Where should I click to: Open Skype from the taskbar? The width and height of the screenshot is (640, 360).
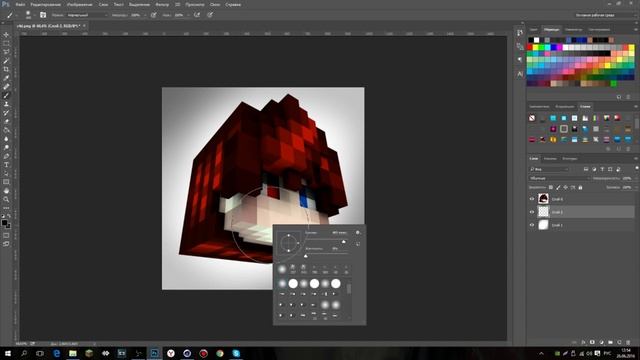pos(236,353)
